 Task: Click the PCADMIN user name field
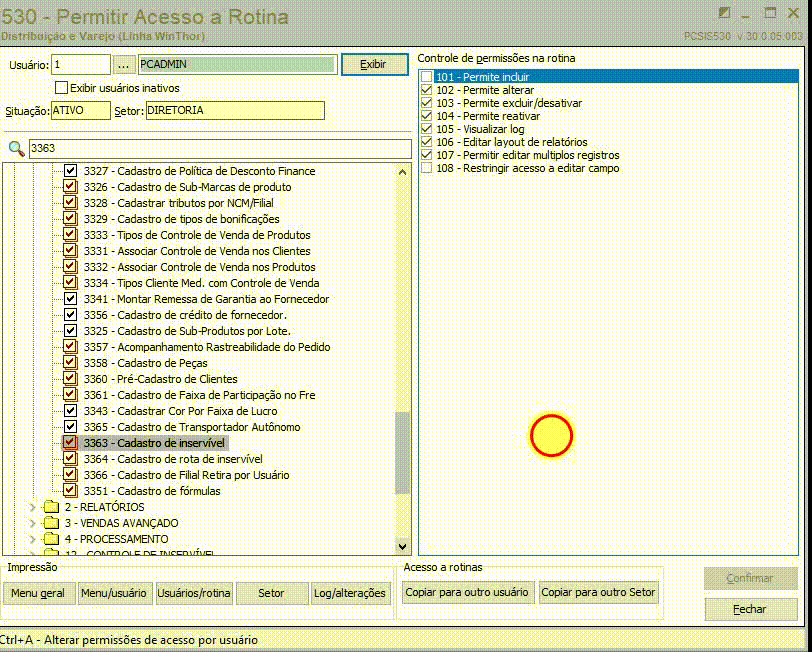238,65
